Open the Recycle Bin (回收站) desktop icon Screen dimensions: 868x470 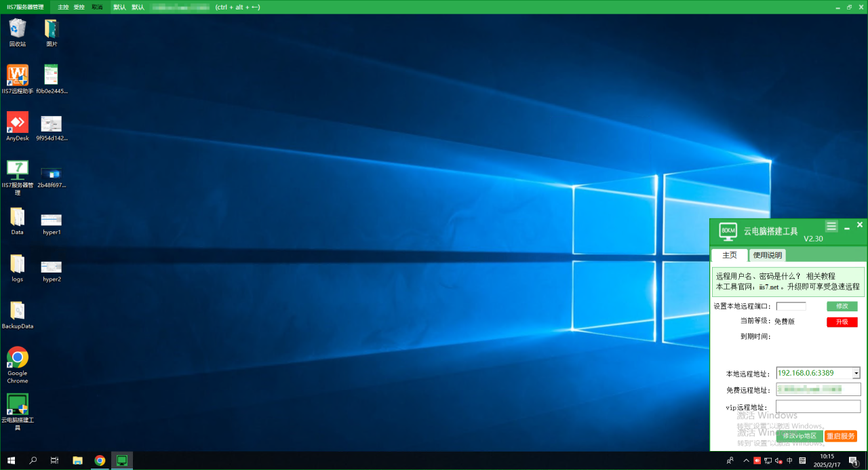pyautogui.click(x=18, y=33)
